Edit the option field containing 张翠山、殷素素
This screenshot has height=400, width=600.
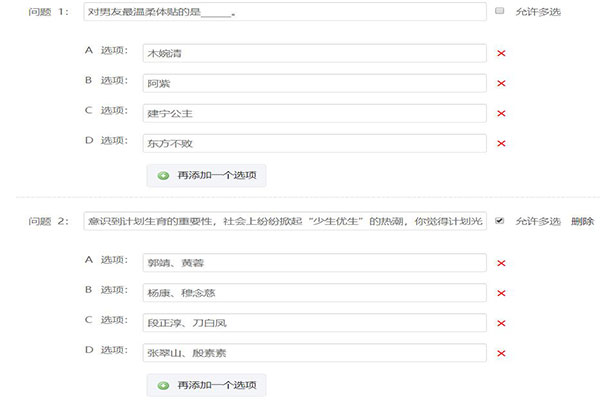tap(315, 353)
